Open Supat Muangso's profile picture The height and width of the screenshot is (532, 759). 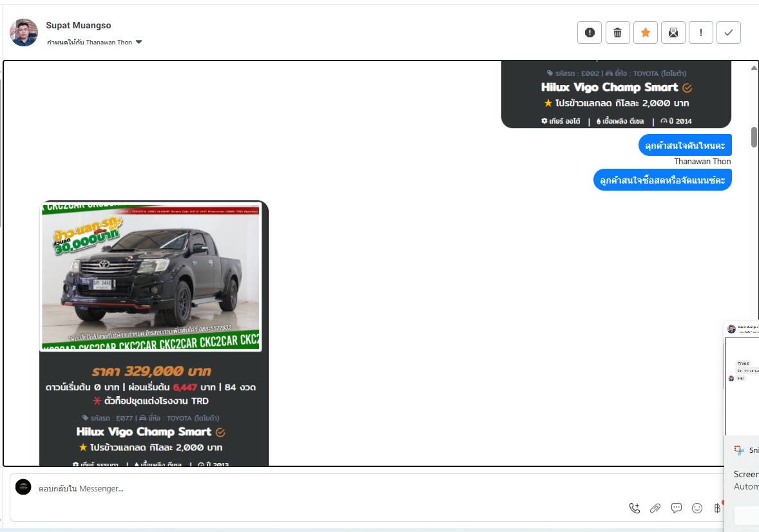[x=24, y=32]
